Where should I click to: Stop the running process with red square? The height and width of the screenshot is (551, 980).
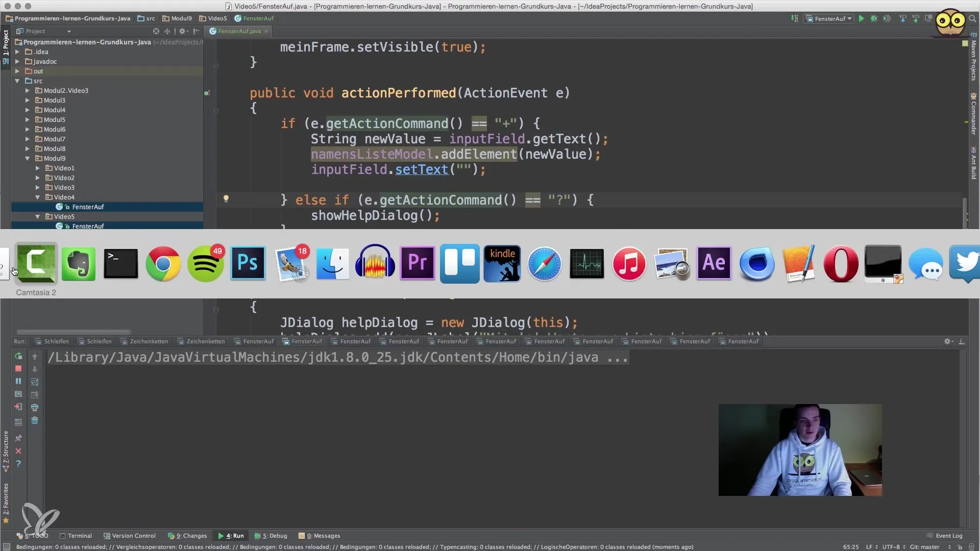coord(18,368)
